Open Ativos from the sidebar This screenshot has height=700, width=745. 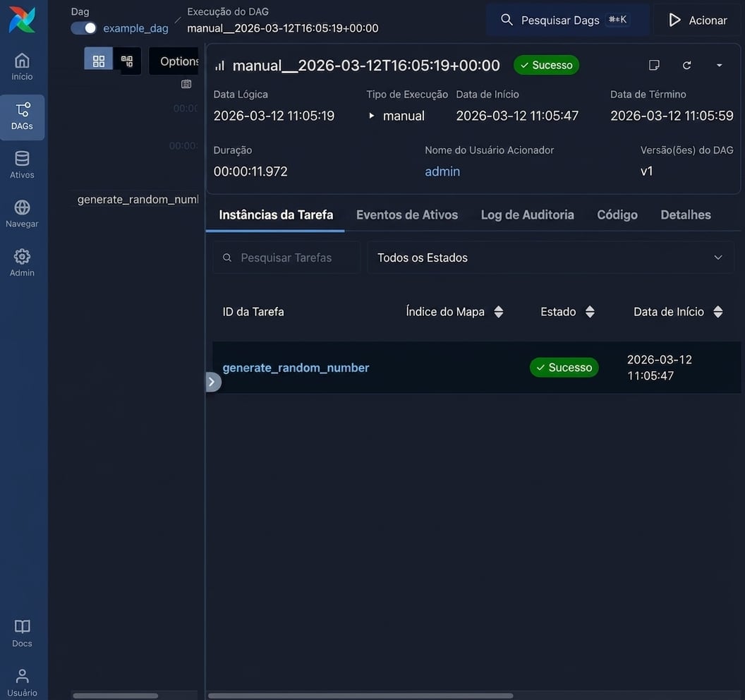[x=22, y=165]
